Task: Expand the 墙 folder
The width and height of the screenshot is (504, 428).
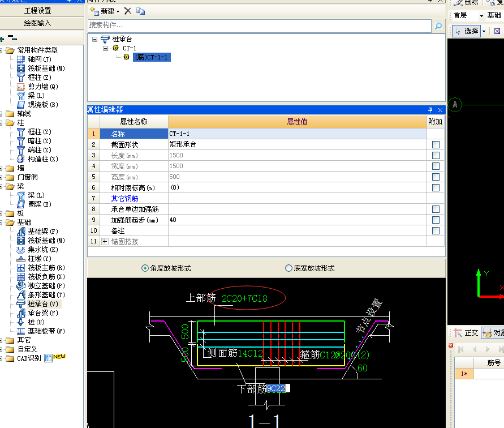Action: point(2,168)
